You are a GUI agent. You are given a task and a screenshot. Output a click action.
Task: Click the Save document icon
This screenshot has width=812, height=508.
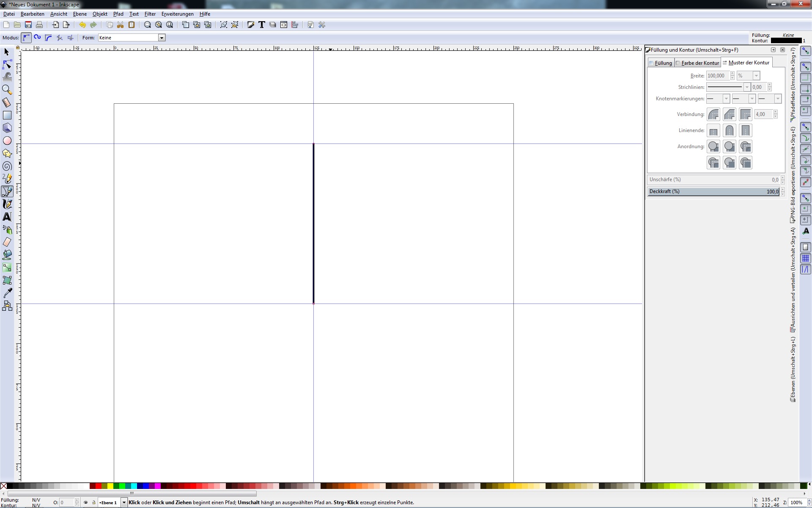[x=28, y=25]
